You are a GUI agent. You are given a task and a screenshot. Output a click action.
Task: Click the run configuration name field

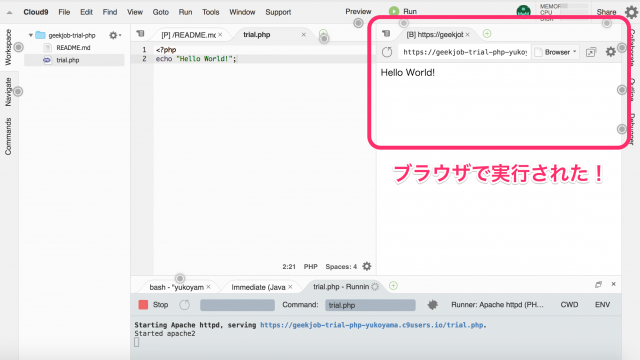click(237, 305)
